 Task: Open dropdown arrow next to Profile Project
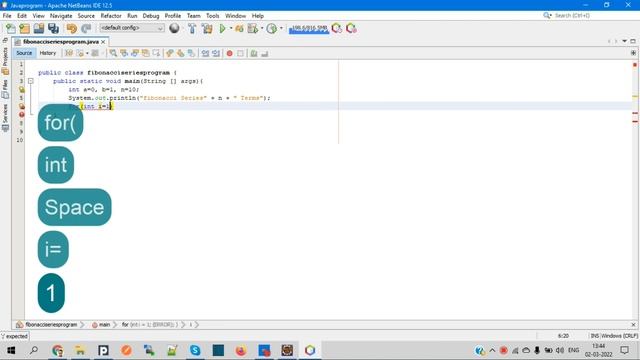(262, 28)
